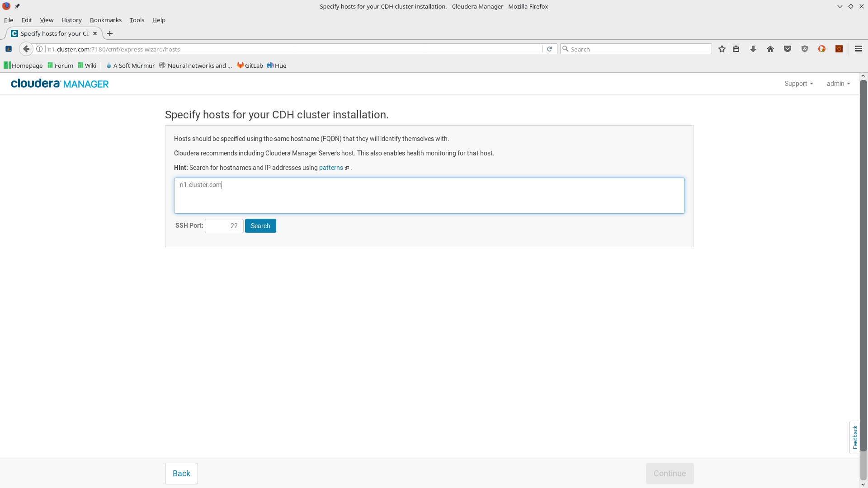The height and width of the screenshot is (488, 868).
Task: Go to the browser home icon
Action: pos(770,49)
